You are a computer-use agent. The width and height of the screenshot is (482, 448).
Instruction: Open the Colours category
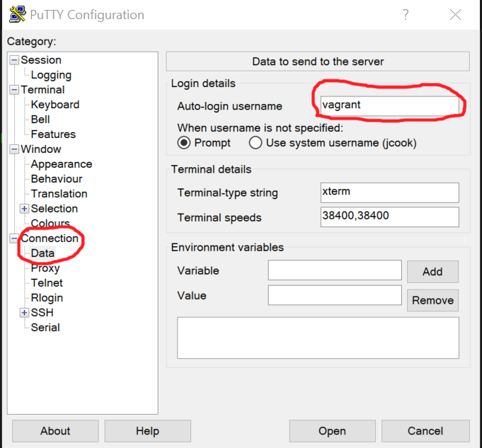pos(50,223)
